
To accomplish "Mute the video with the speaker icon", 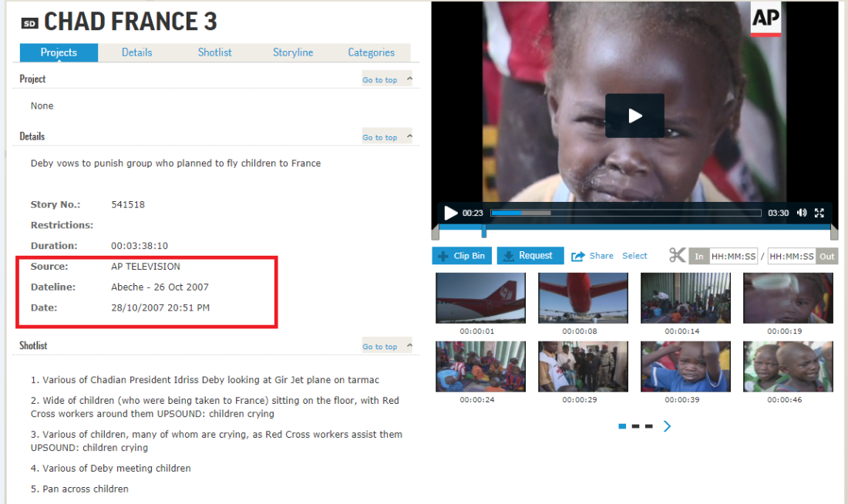I will pos(802,213).
